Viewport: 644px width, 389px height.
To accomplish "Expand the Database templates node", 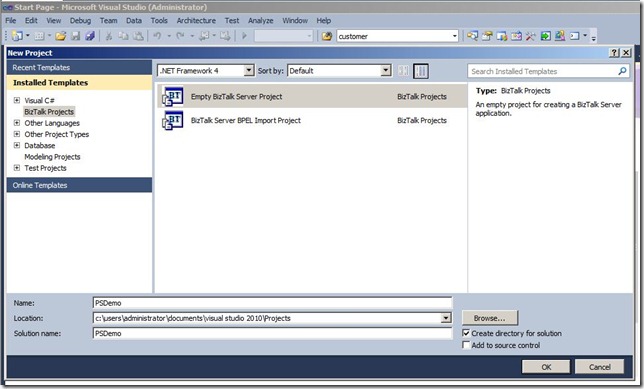I will click(x=17, y=145).
